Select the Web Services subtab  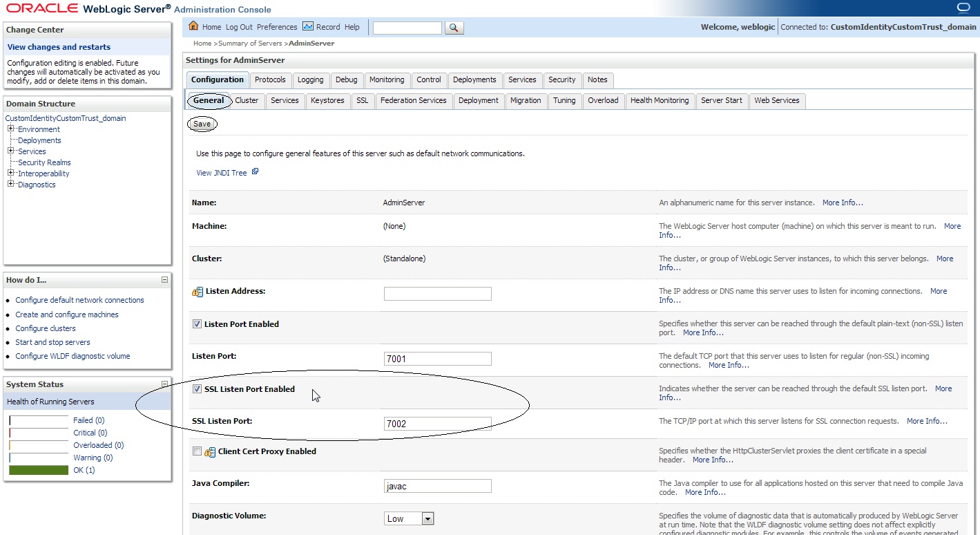click(777, 100)
